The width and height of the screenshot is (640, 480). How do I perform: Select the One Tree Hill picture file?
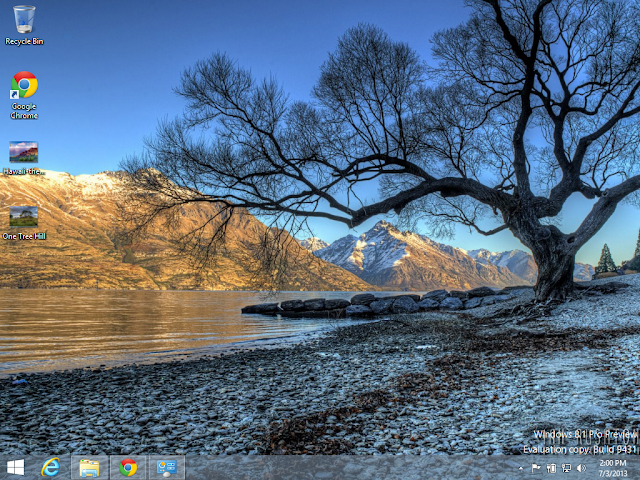click(x=24, y=223)
